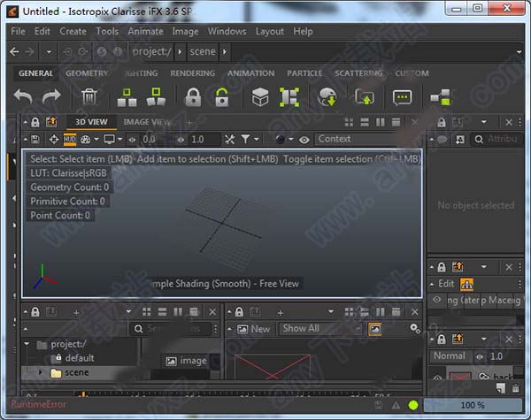This screenshot has height=420, width=531.
Task: Collapse the project:/ tree node
Action: 27,344
